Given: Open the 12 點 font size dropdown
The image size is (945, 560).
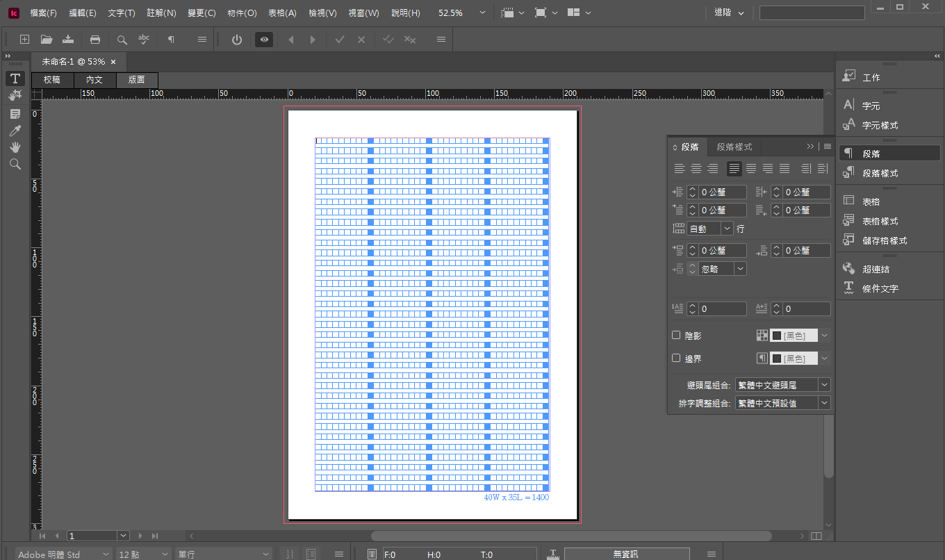Looking at the screenshot, I should tap(165, 554).
